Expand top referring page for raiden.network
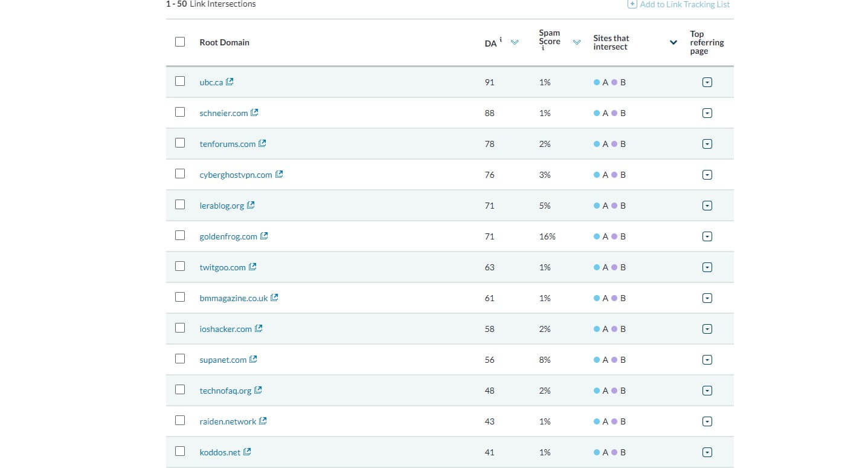 click(707, 421)
